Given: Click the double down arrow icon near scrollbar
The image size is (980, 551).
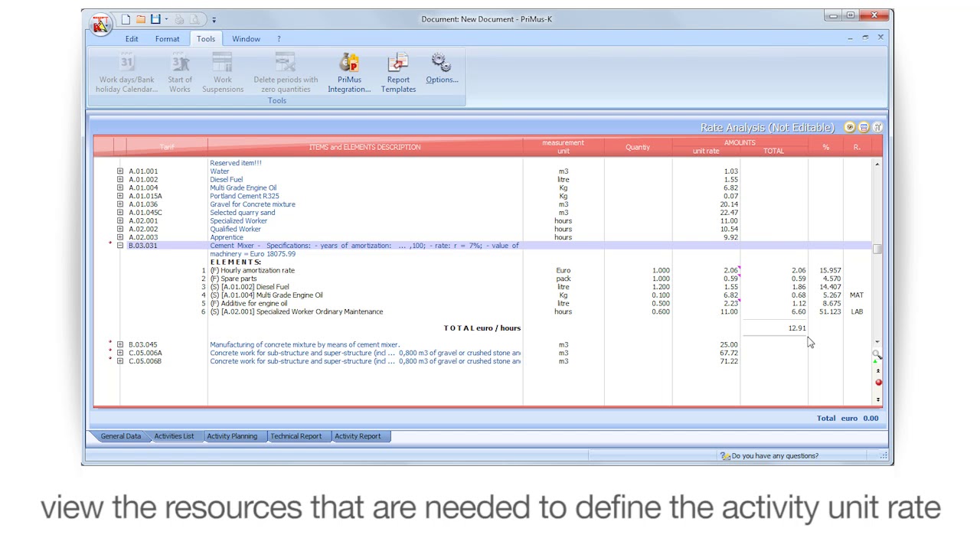Looking at the screenshot, I should pyautogui.click(x=878, y=399).
